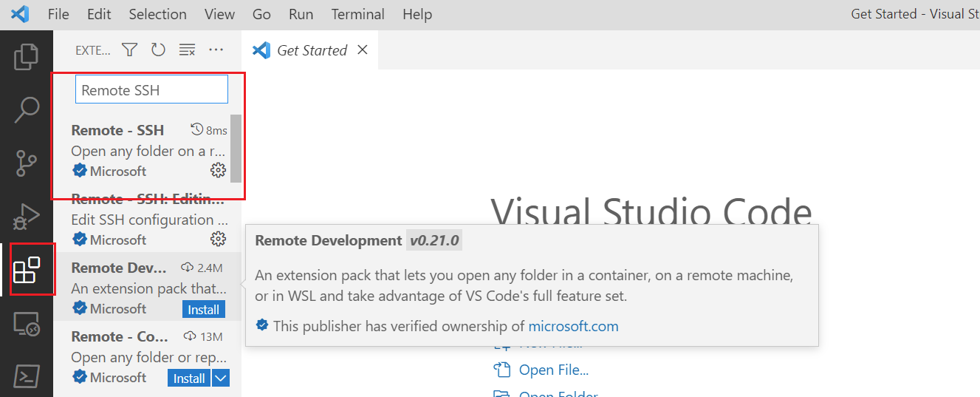Screen dimensions: 980x397
Task: Click the VS Code icon on Get Started tab
Action: 261,50
